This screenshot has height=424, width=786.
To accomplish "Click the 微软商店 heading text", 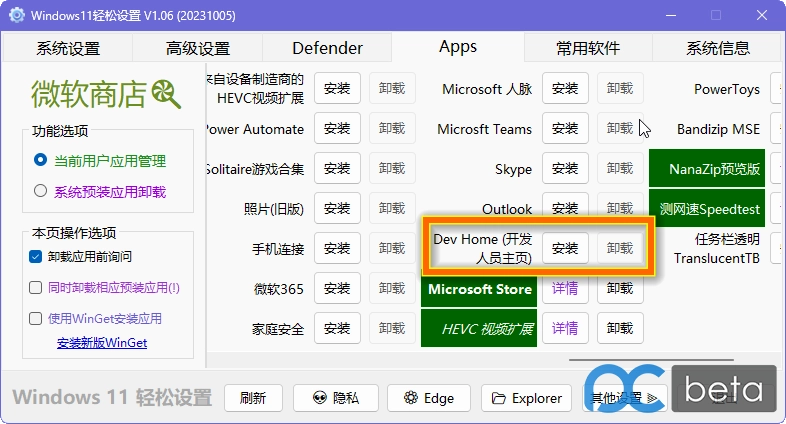I will click(x=89, y=94).
